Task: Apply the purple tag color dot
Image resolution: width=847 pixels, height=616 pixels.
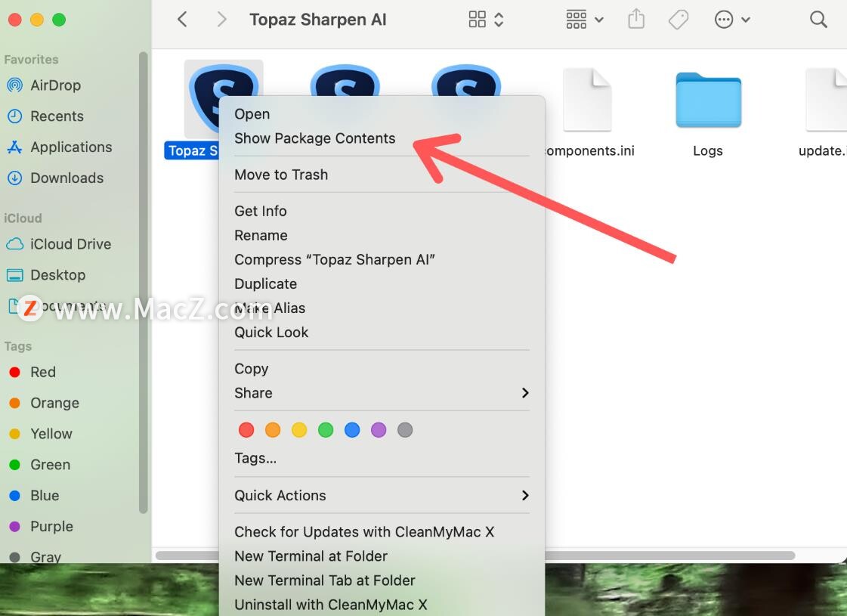Action: 379,430
